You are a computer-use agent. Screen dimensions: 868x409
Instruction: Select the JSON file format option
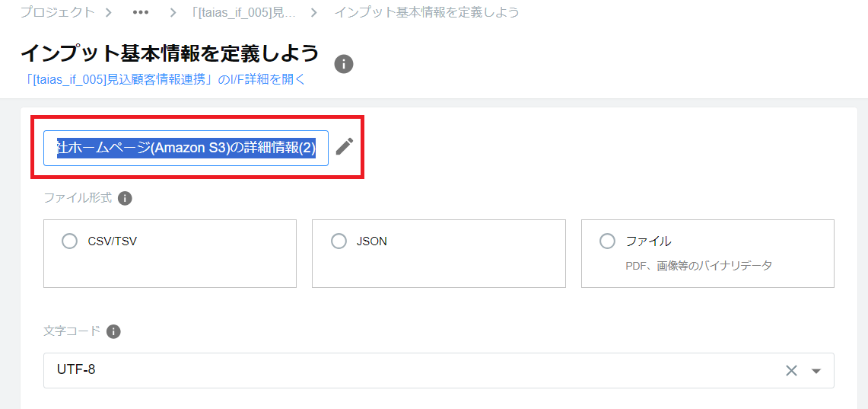pos(339,241)
